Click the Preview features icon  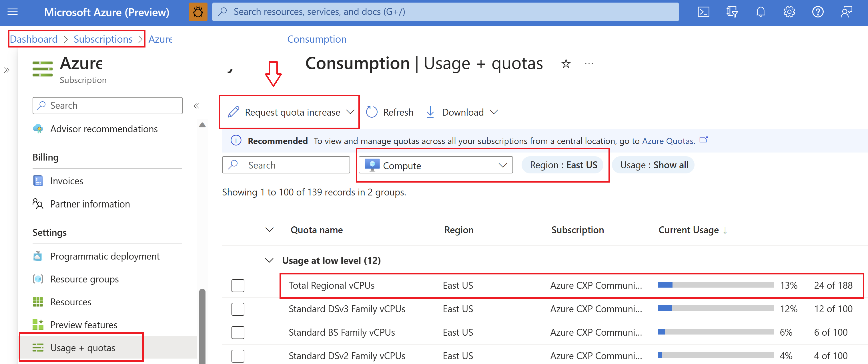38,325
